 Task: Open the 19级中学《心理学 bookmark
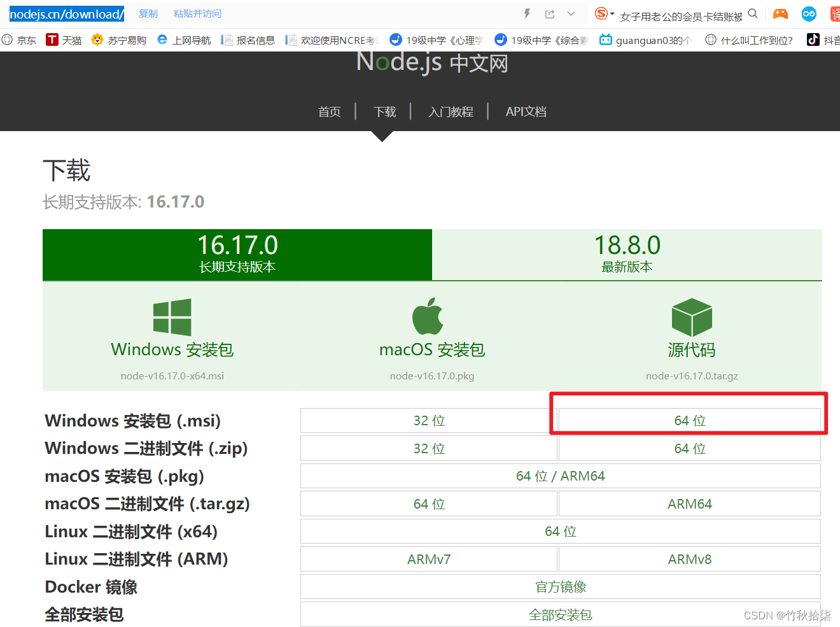[437, 40]
